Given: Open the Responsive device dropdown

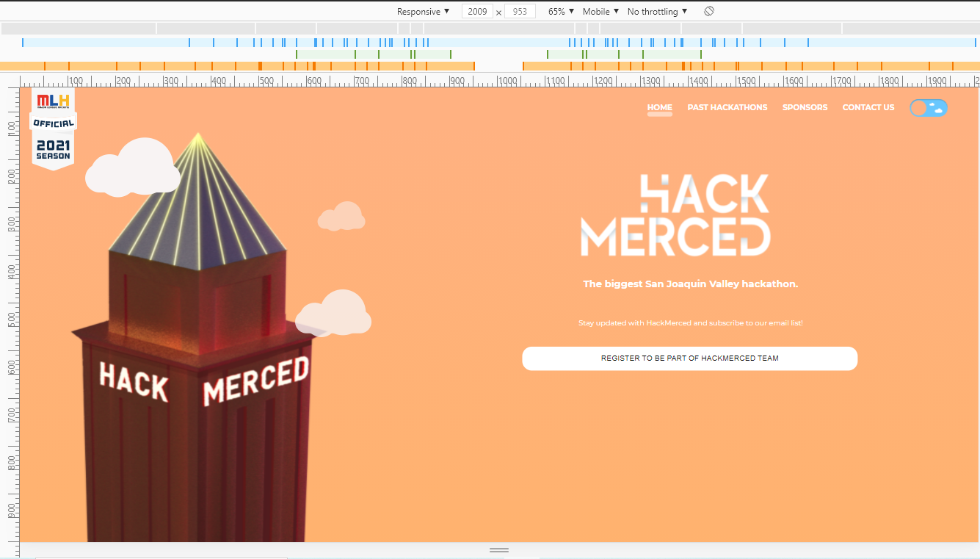Looking at the screenshot, I should (x=423, y=11).
